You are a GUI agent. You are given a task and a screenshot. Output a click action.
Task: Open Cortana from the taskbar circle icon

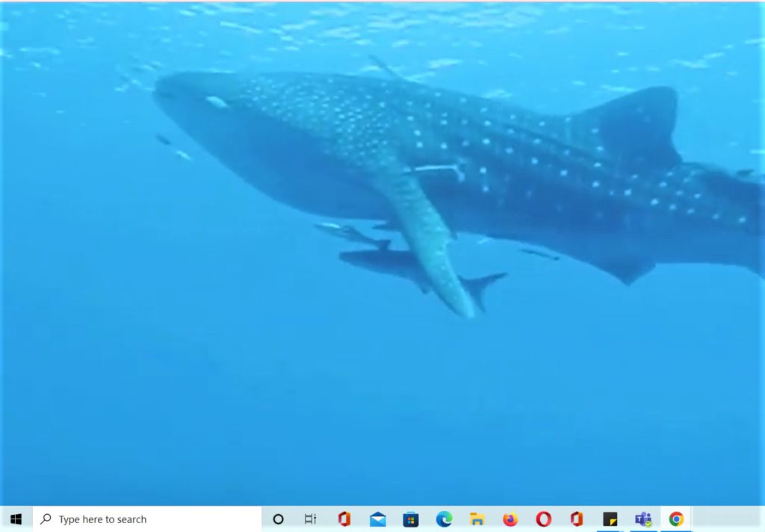[x=278, y=519]
